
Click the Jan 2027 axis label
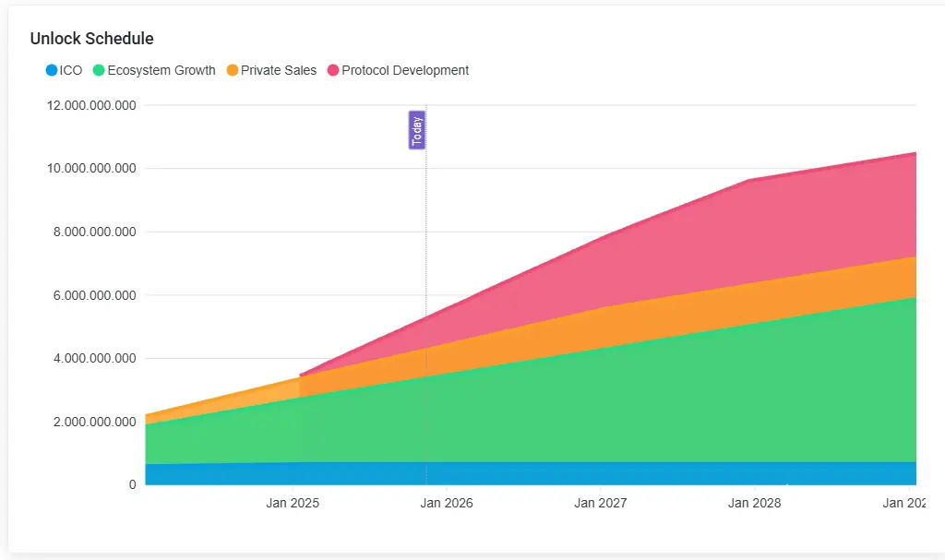coord(600,503)
